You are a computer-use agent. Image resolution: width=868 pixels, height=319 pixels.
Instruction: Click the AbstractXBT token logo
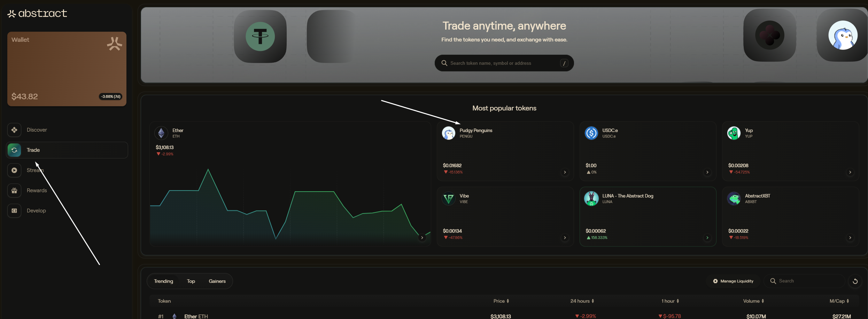tap(734, 199)
